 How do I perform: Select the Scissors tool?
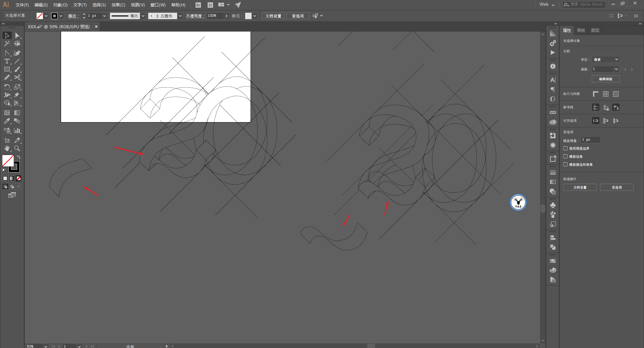pyautogui.click(x=17, y=78)
